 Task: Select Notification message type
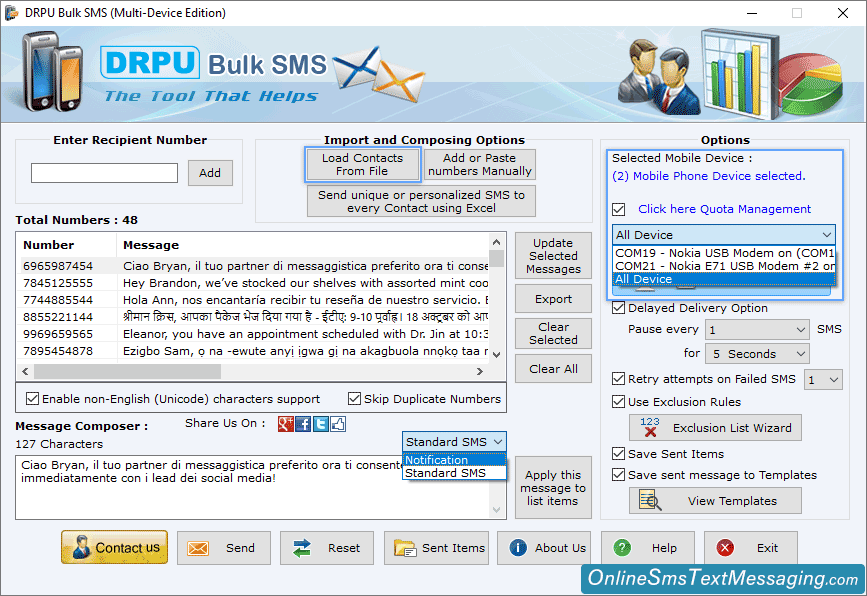[x=455, y=460]
